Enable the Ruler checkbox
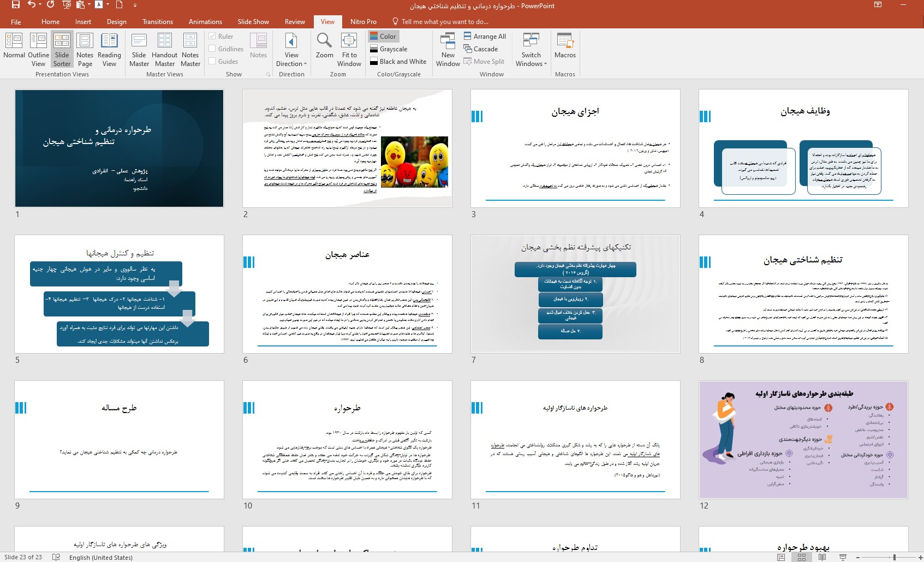Image resolution: width=924 pixels, height=562 pixels. click(212, 37)
